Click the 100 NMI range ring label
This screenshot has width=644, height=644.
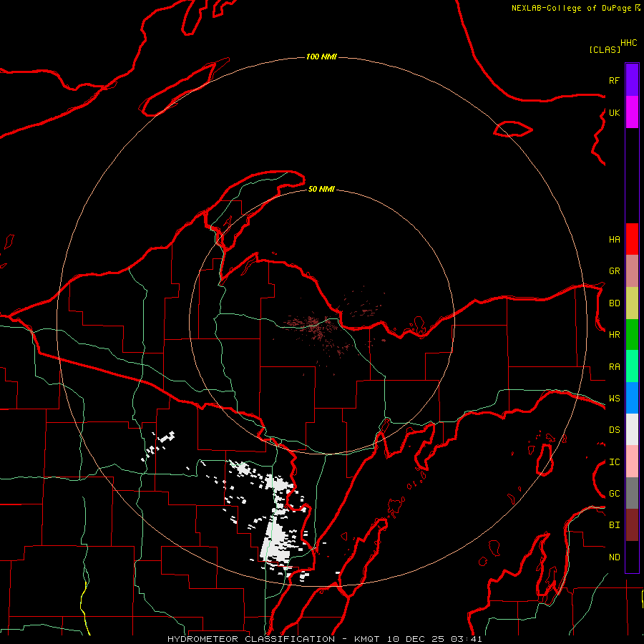321,57
